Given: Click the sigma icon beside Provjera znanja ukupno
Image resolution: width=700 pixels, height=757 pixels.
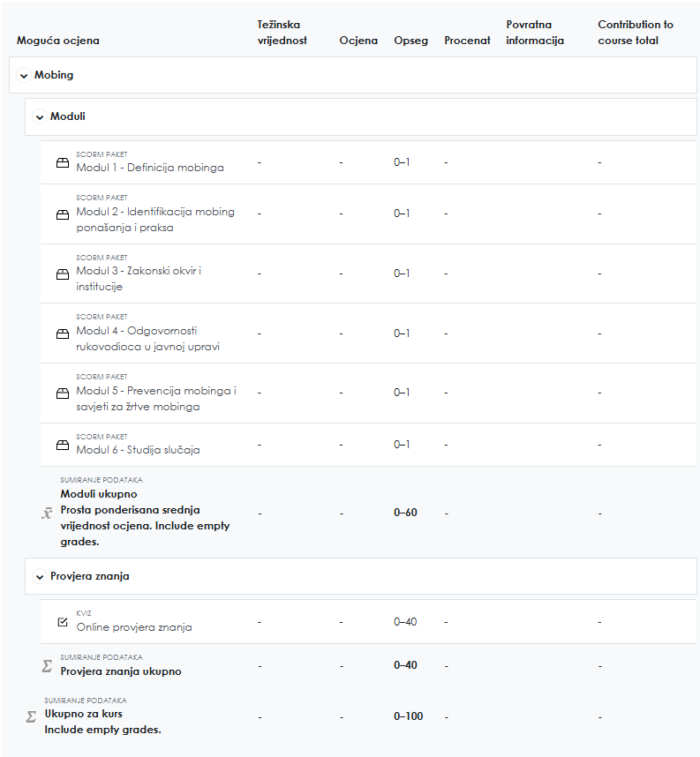Looking at the screenshot, I should coord(48,666).
